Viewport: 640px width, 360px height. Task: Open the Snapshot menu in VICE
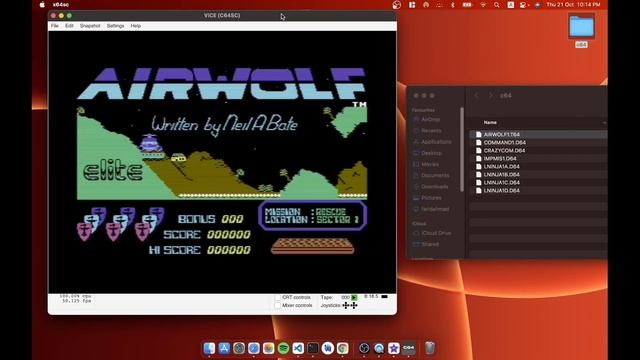coord(90,26)
